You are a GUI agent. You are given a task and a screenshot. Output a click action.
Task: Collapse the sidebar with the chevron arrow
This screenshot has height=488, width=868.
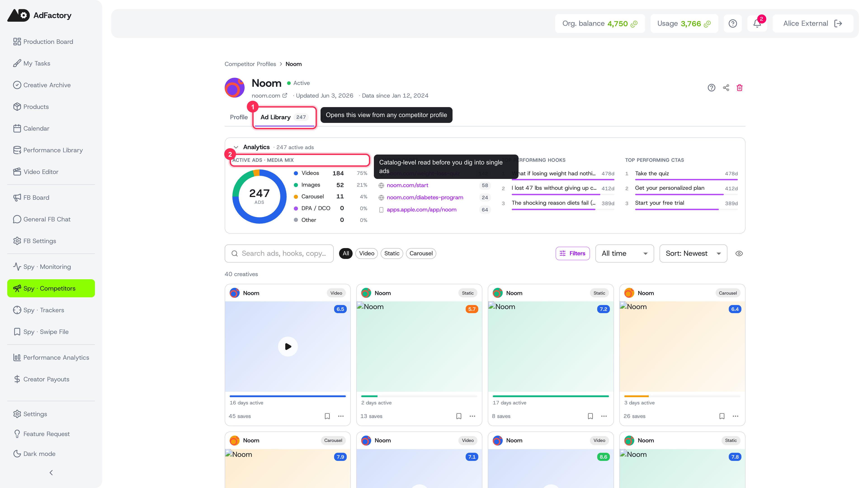pos(51,473)
